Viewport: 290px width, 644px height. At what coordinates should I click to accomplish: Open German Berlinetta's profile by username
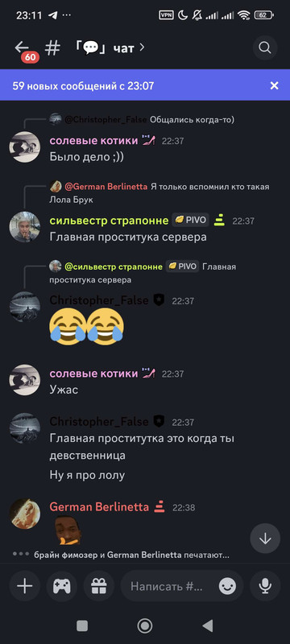point(99,507)
